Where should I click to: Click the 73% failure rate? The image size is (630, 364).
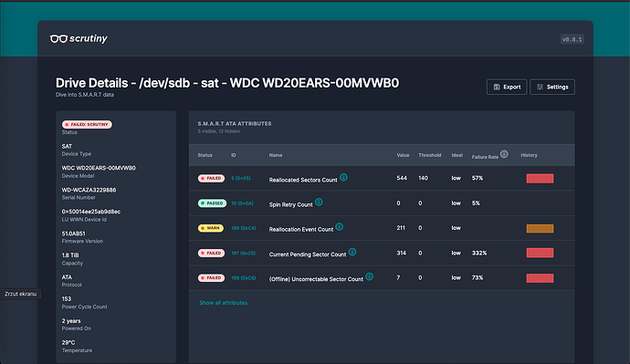point(478,277)
